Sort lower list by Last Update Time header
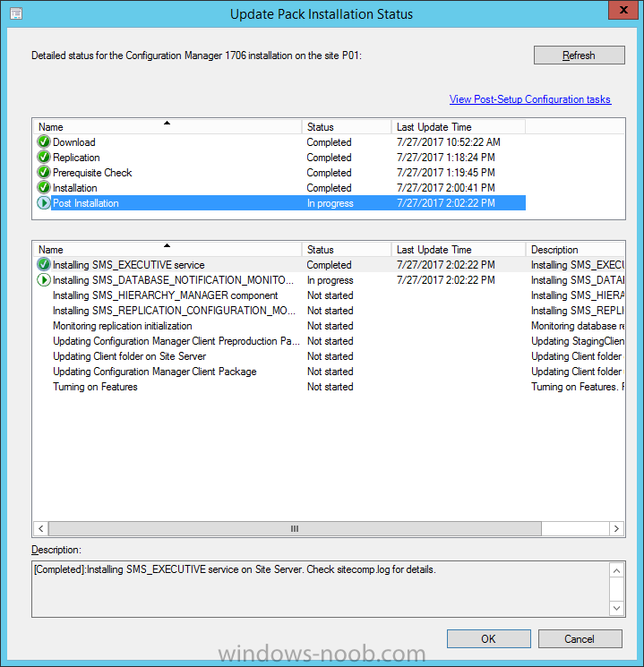 [x=459, y=249]
